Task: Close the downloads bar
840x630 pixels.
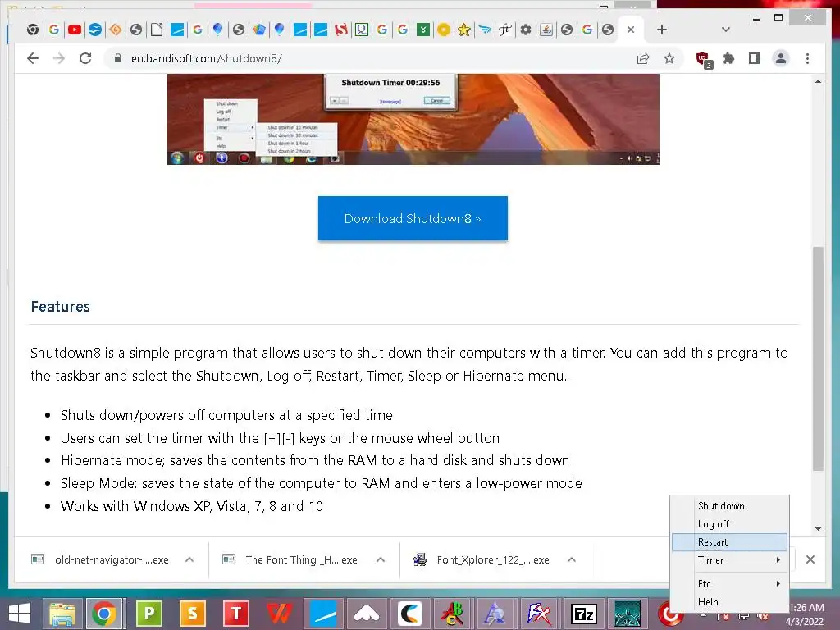Action: pos(810,559)
